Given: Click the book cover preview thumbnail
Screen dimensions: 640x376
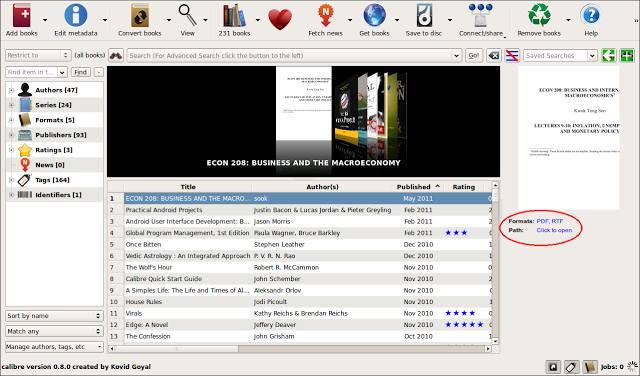Looking at the screenshot, I should tap(569, 138).
